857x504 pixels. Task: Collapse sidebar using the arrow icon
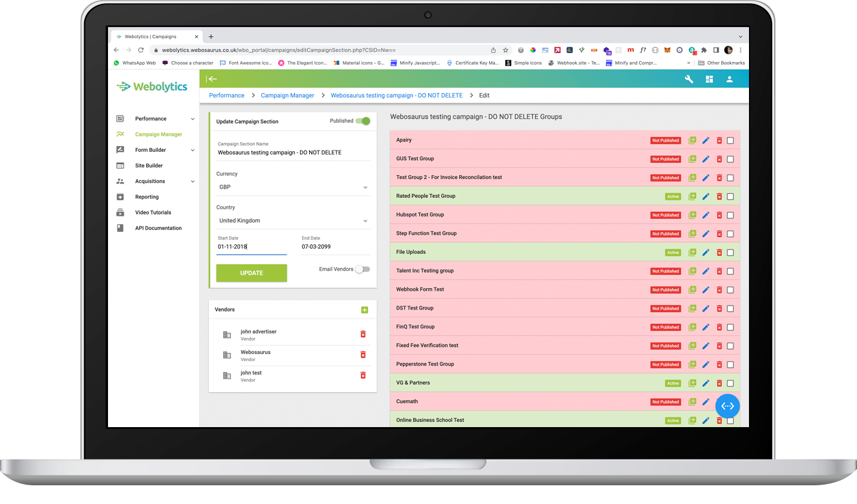click(x=212, y=79)
